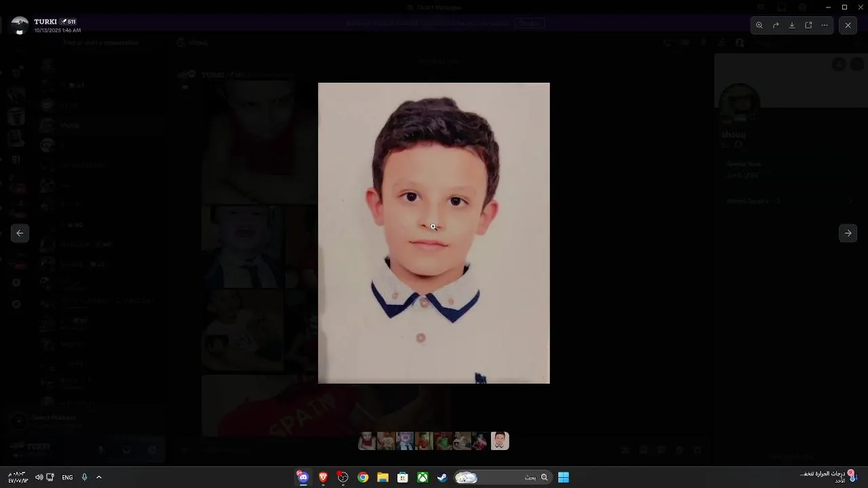Select the fifth thumbnail in the strip
Image resolution: width=868 pixels, height=488 pixels.
(x=443, y=441)
